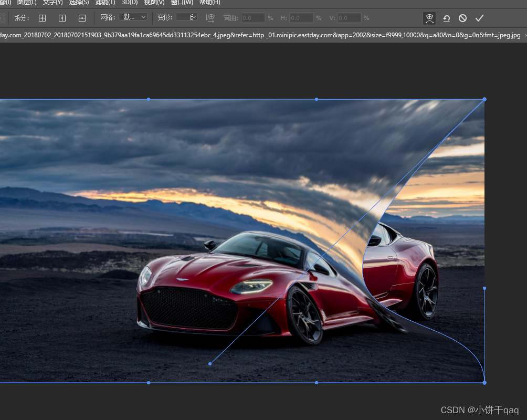Click the bottom-right corner warp control point

click(x=484, y=383)
